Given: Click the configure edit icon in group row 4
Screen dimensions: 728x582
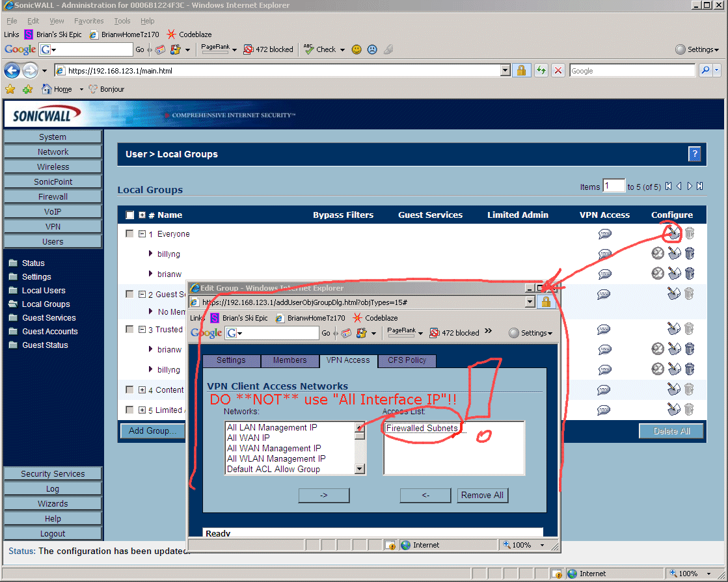Looking at the screenshot, I should [x=674, y=389].
